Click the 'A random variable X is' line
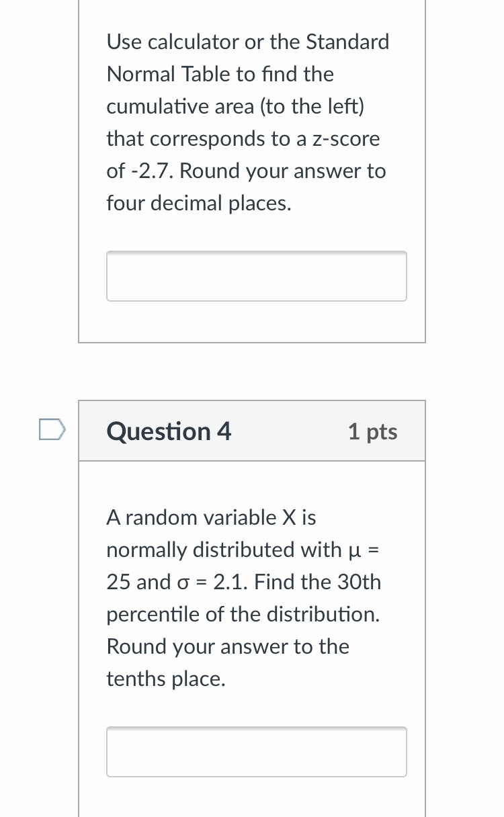504x817 pixels. click(211, 517)
